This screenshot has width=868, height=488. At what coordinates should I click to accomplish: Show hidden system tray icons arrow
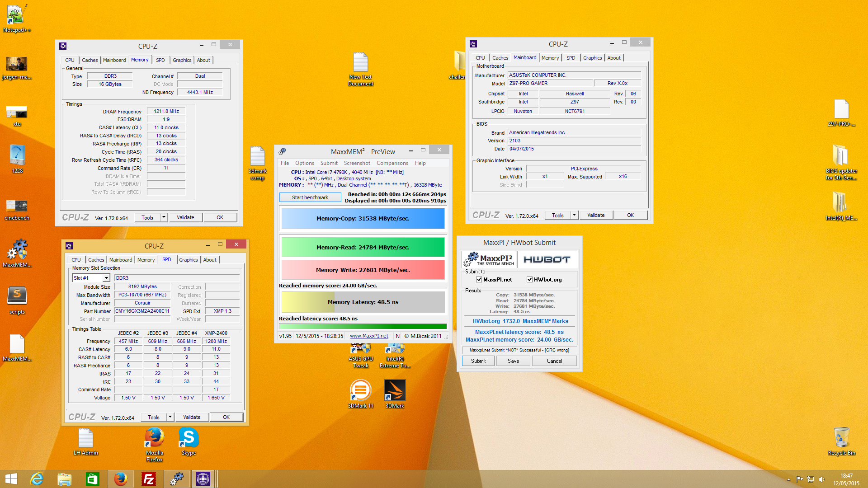788,479
